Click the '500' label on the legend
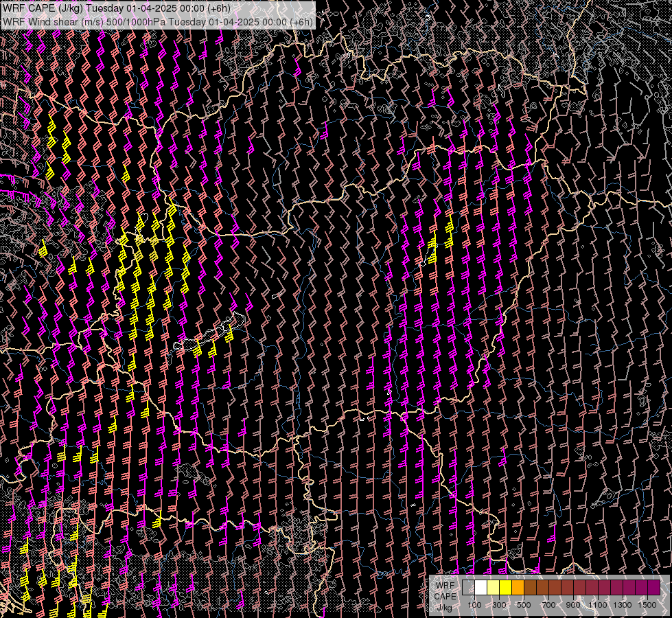The height and width of the screenshot is (618, 672). click(524, 605)
